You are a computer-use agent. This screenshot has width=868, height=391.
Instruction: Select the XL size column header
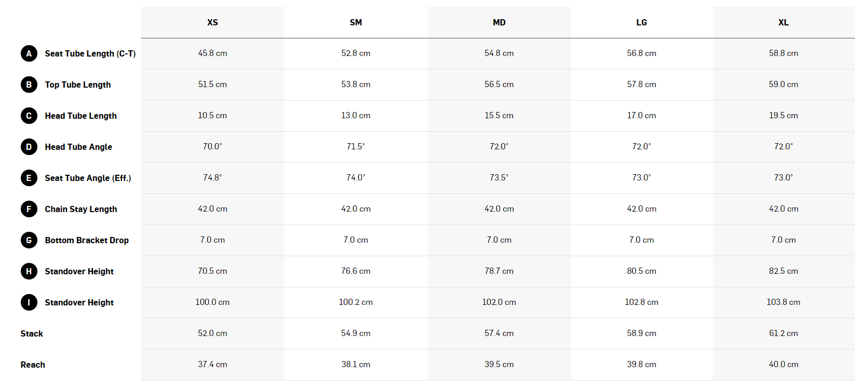click(784, 22)
